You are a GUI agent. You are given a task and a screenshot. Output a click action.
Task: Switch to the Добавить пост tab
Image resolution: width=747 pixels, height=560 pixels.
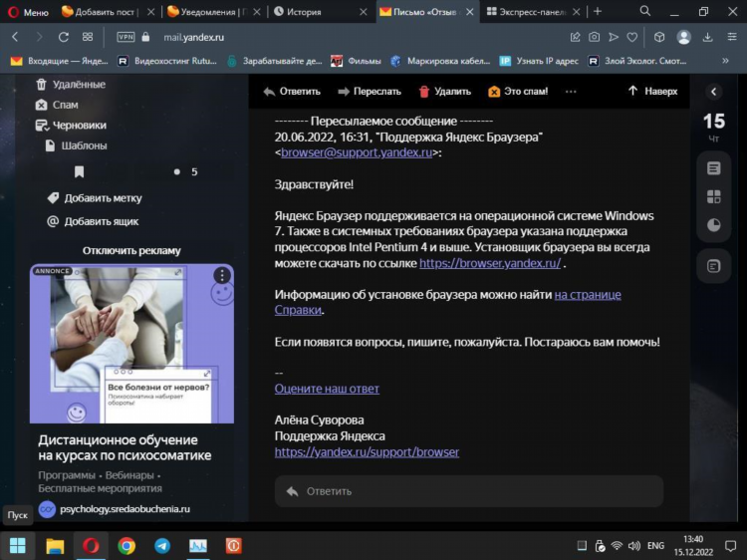click(x=108, y=12)
